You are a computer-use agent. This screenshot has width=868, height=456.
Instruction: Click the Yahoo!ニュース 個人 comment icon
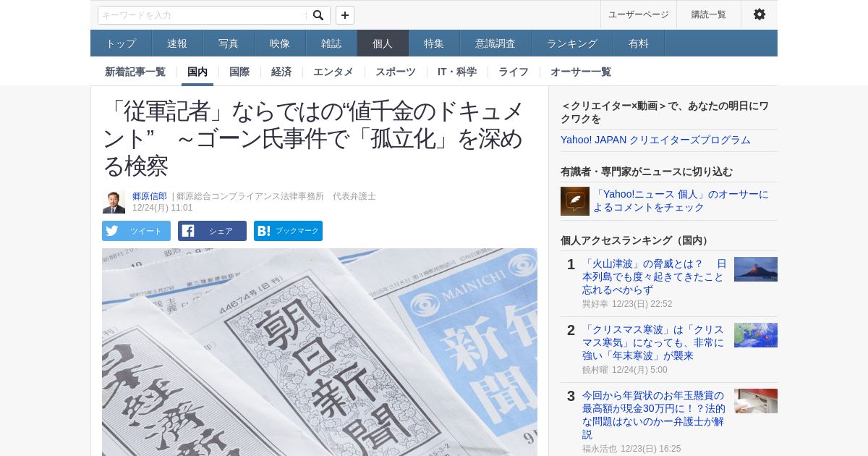point(575,201)
